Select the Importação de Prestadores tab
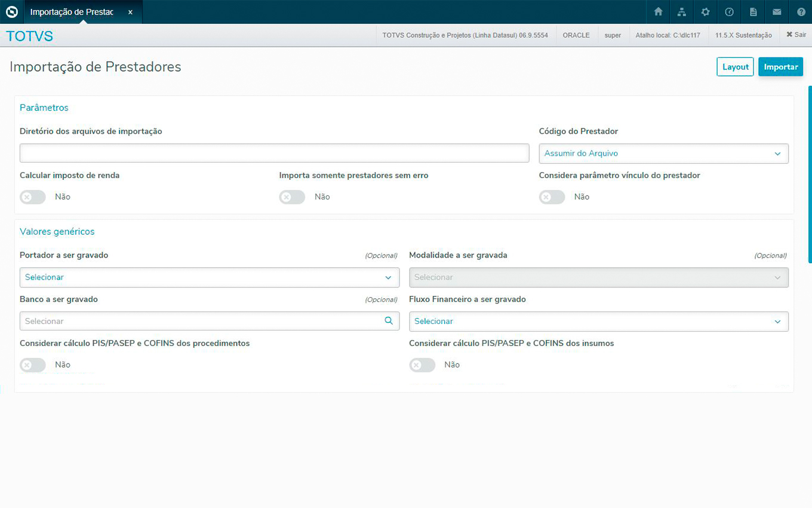The width and height of the screenshot is (812, 508). [72, 12]
